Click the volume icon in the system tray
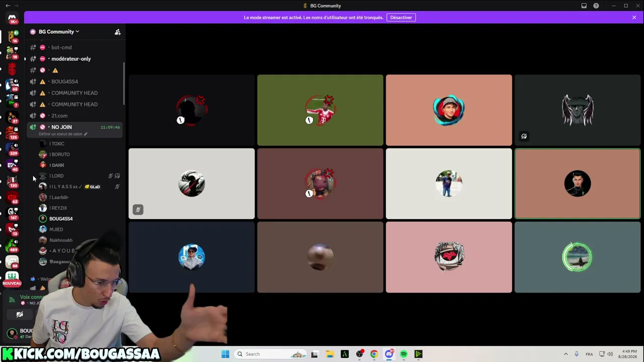Image resolution: width=644 pixels, height=362 pixels. (610, 354)
